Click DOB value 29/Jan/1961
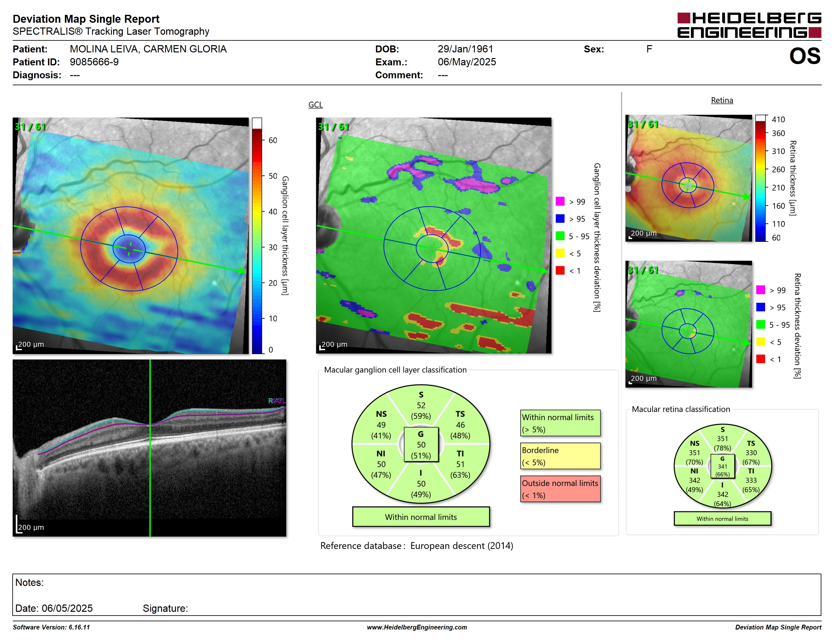 pos(465,49)
